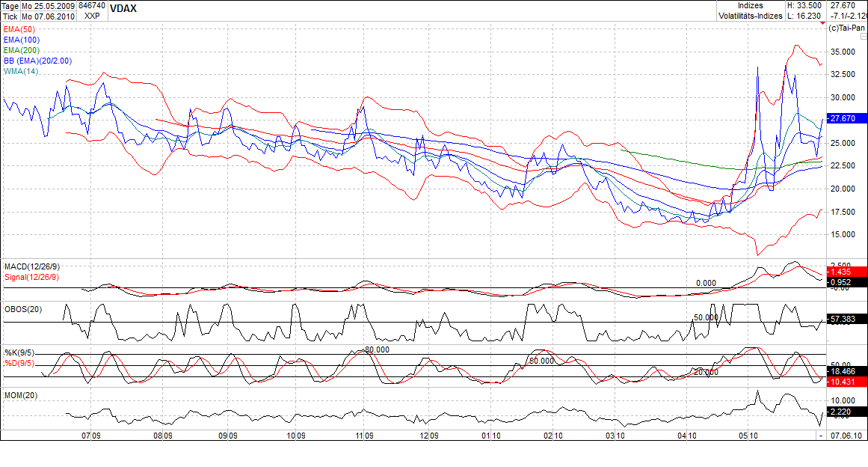Click the 'Tage' period cell
The image size is (868, 467).
pos(10,6)
